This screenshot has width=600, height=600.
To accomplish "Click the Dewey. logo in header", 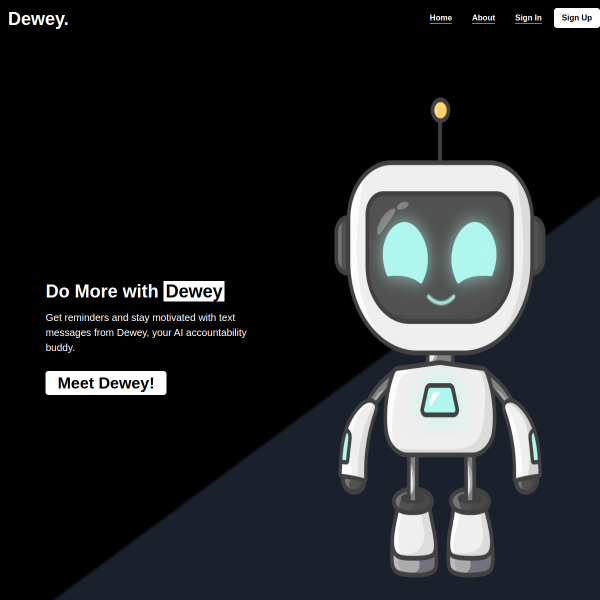I will coord(38,19).
